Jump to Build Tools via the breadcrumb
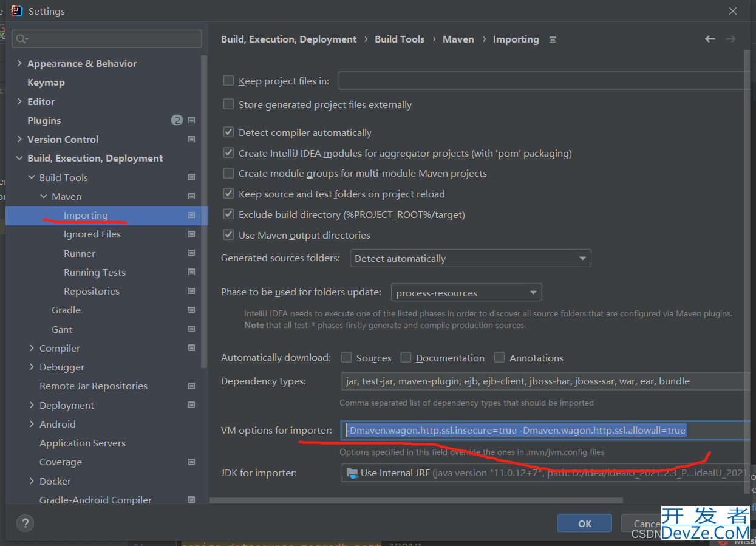This screenshot has width=756, height=546. point(400,39)
